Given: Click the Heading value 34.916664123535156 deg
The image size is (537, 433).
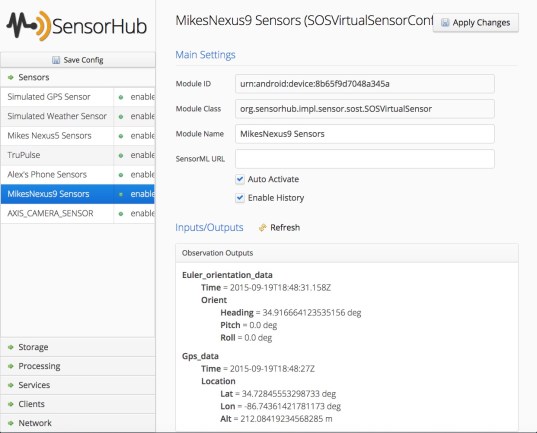Looking at the screenshot, I should click(312, 313).
